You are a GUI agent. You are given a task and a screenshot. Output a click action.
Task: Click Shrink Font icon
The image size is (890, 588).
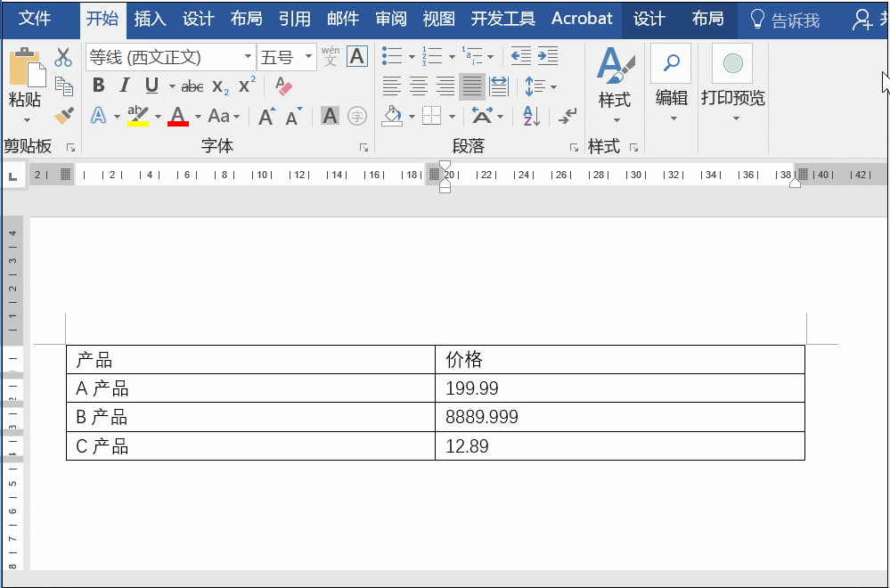pos(293,117)
